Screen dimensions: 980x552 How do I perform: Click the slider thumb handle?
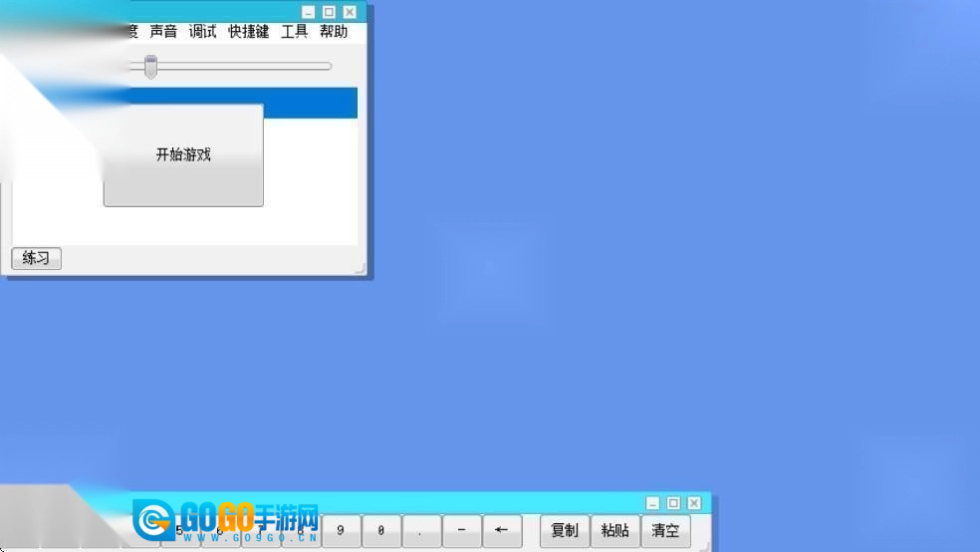[x=150, y=67]
